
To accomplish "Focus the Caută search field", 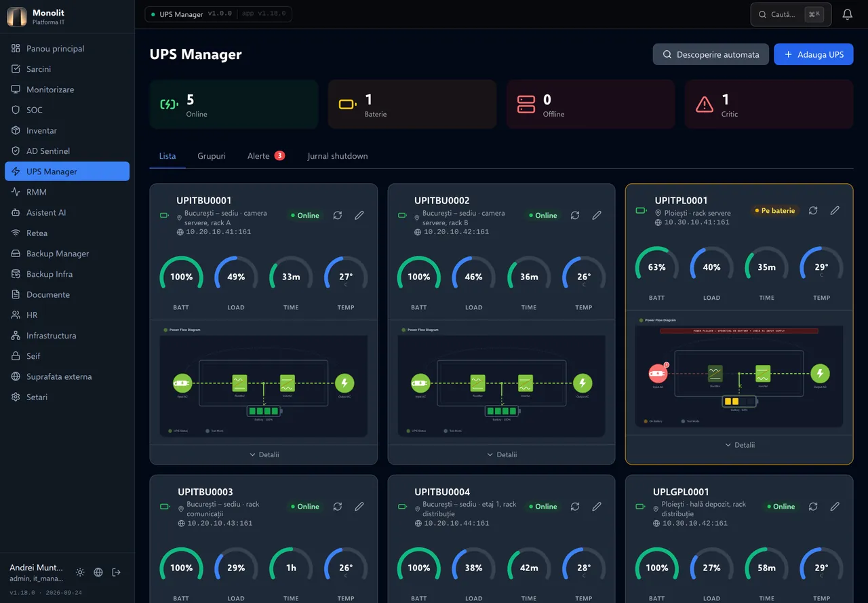I will click(791, 14).
